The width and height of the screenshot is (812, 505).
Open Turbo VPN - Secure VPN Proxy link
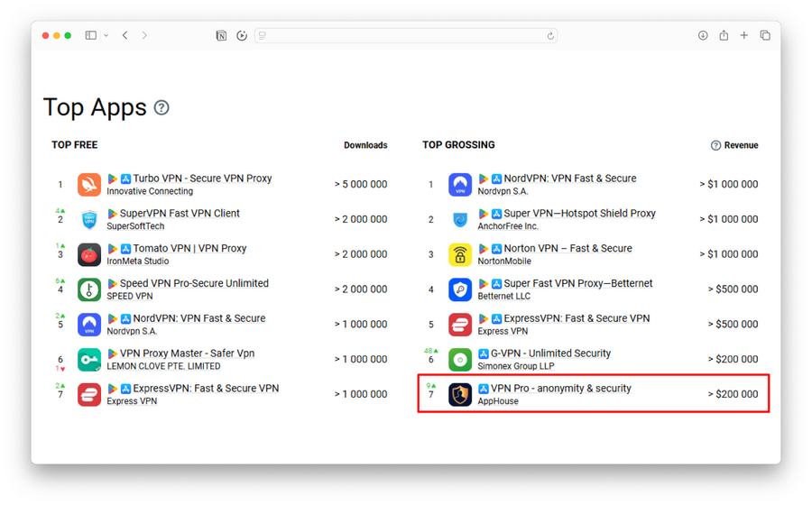202,179
